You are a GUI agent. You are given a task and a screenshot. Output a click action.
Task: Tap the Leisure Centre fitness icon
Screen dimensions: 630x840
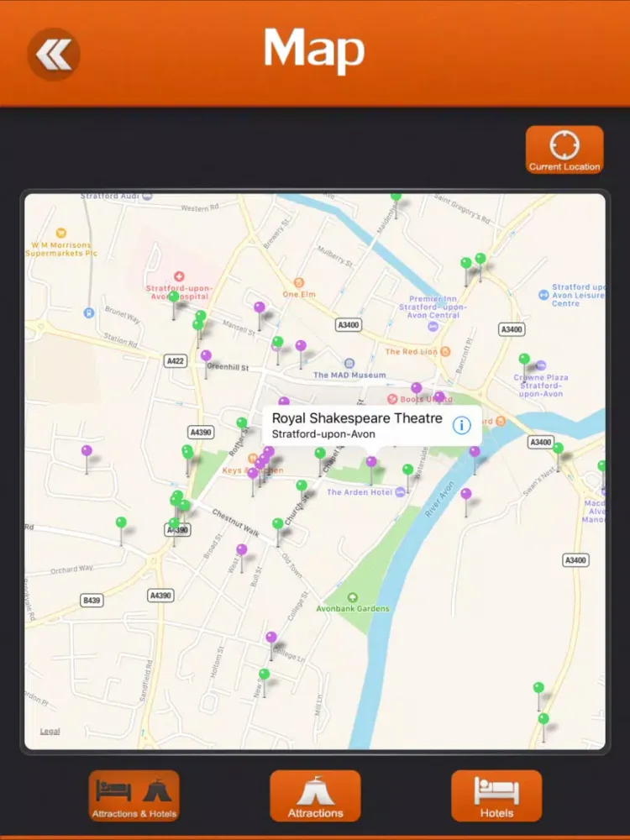coord(543,295)
